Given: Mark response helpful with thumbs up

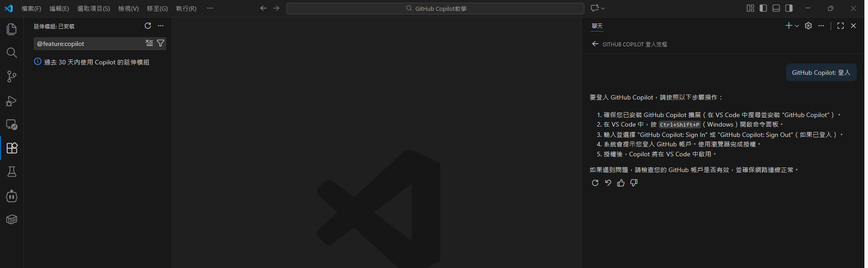Looking at the screenshot, I should 621,183.
